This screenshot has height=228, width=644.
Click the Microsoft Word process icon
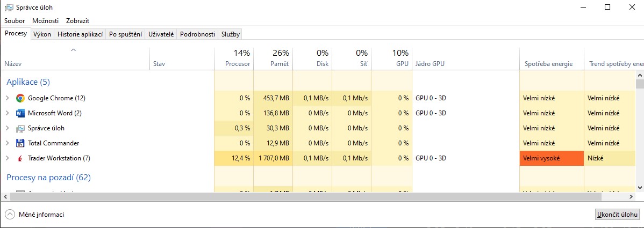20,113
